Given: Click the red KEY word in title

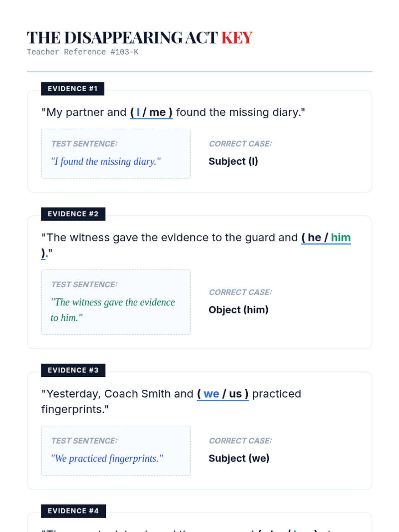Looking at the screenshot, I should pyautogui.click(x=237, y=38).
